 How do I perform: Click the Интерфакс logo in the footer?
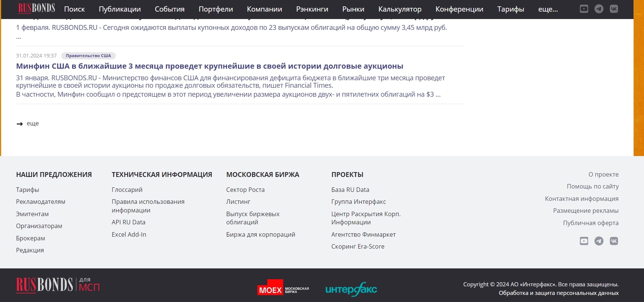click(x=351, y=289)
